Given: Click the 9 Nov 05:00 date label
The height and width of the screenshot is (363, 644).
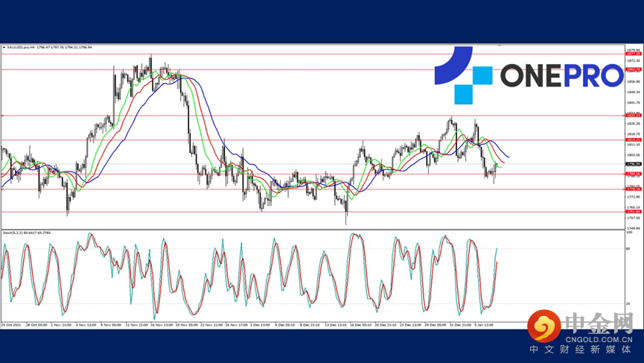Looking at the screenshot, I should [111, 325].
